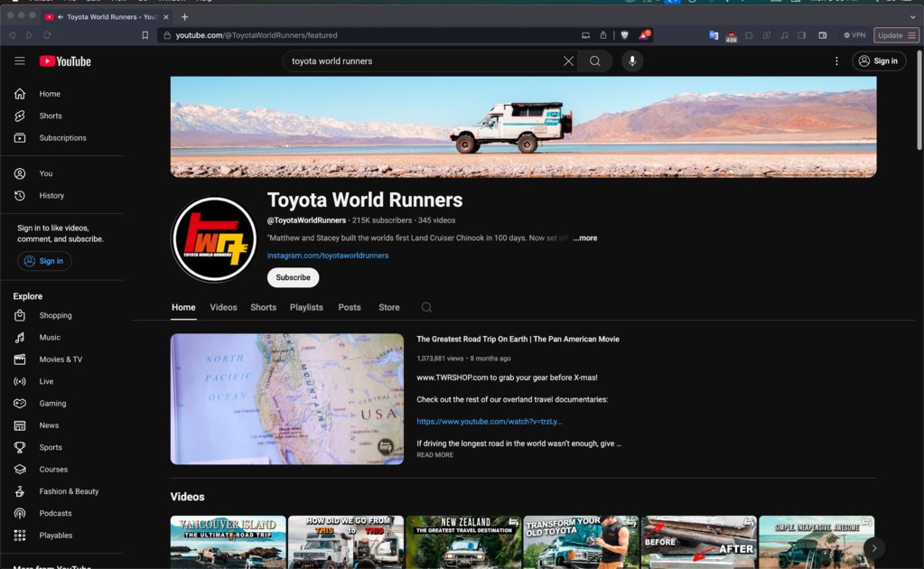Open The Pan American Movie title

coord(518,339)
